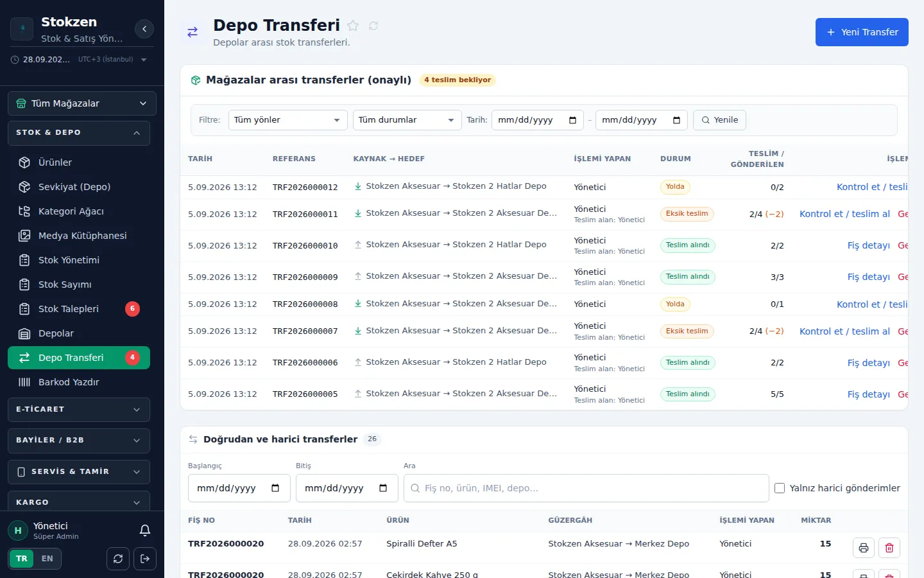Click the sync icon button in sidebar footer
The image size is (924, 578).
[x=118, y=559]
